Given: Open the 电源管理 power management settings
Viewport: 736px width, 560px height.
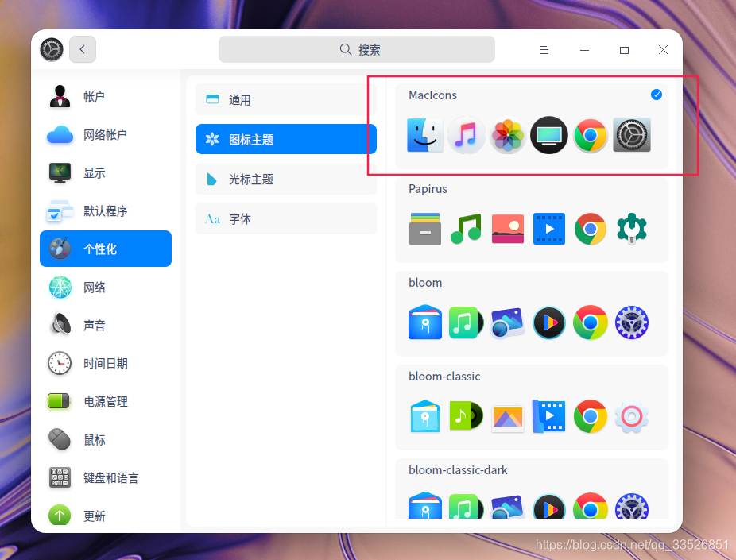Looking at the screenshot, I should (x=105, y=401).
